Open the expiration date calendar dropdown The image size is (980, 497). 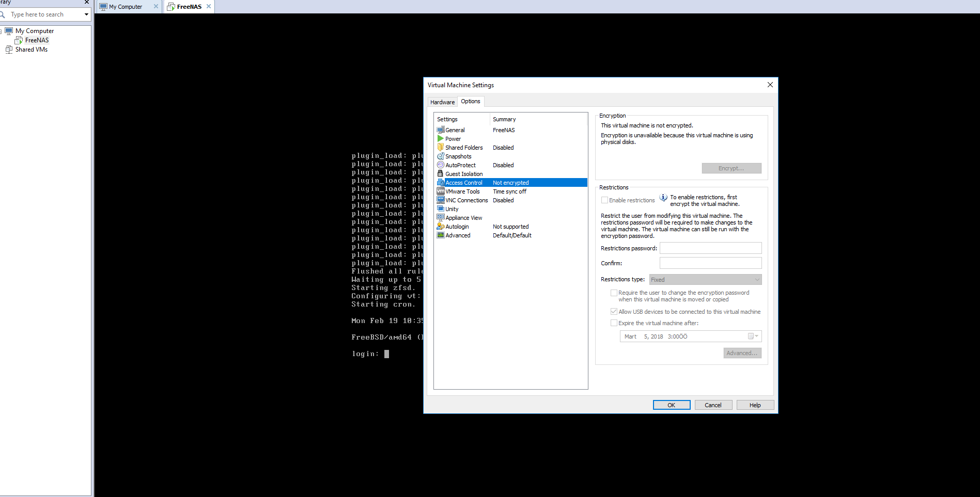click(753, 336)
